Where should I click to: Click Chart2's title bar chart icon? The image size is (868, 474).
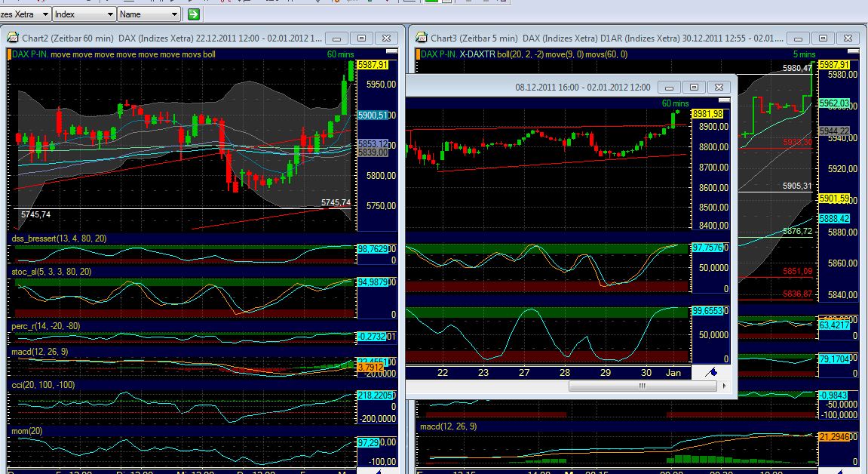coord(14,36)
